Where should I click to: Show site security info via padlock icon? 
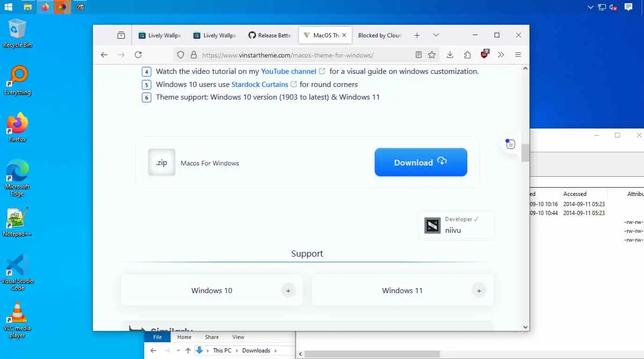(x=194, y=55)
